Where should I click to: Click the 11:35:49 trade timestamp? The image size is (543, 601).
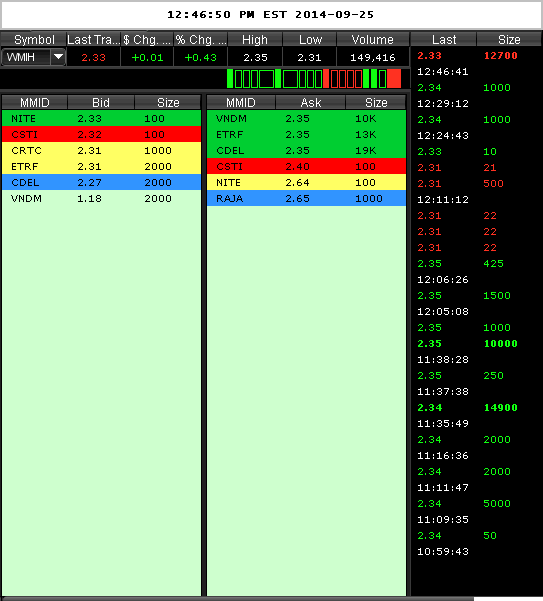(443, 424)
